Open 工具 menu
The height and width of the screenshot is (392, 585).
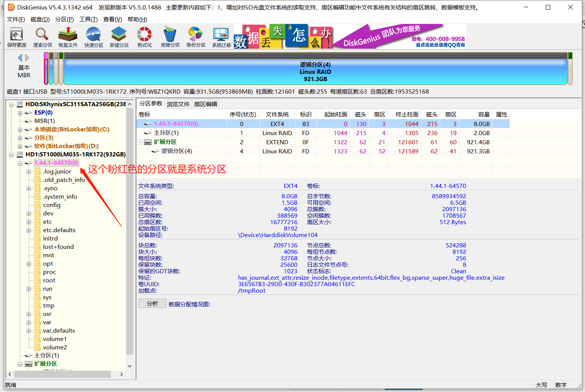(88, 19)
